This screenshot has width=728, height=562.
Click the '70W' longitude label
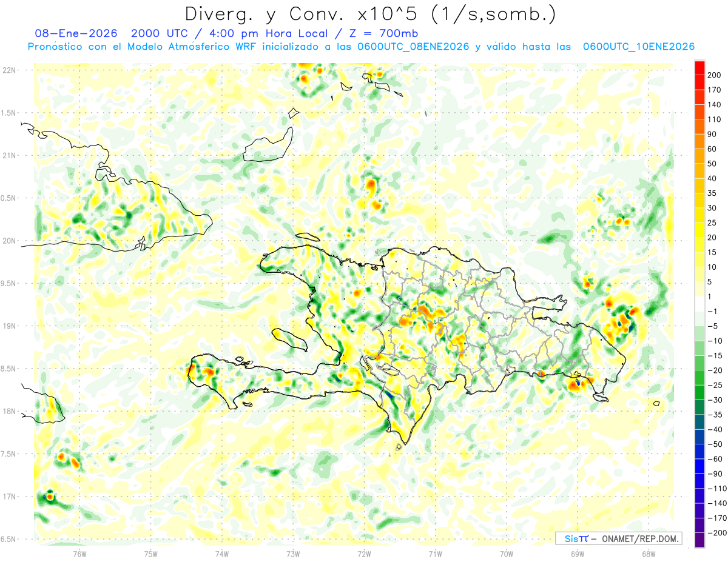pos(507,554)
